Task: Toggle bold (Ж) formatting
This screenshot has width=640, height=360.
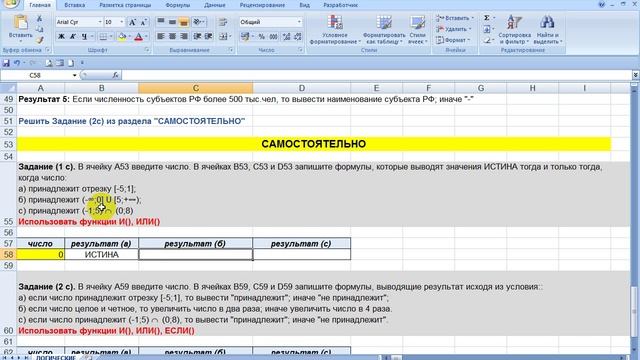Action: click(x=61, y=36)
